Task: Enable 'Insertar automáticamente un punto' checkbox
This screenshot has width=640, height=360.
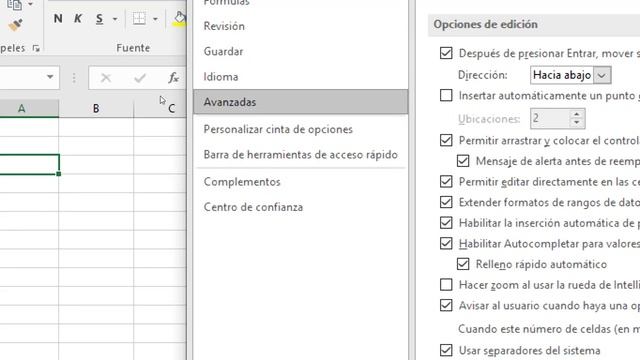Action: [446, 95]
